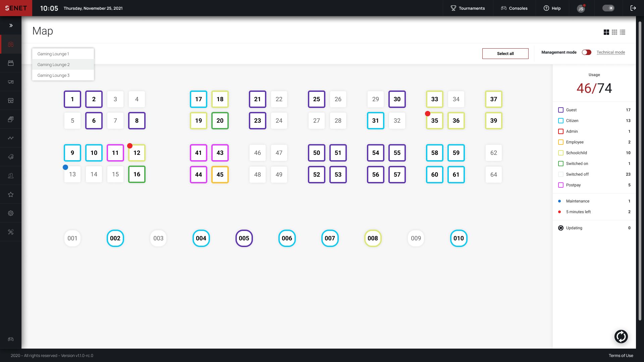The image size is (644, 362).
Task: Select Gaming Lounge 3 from dropdown
Action: [x=53, y=75]
